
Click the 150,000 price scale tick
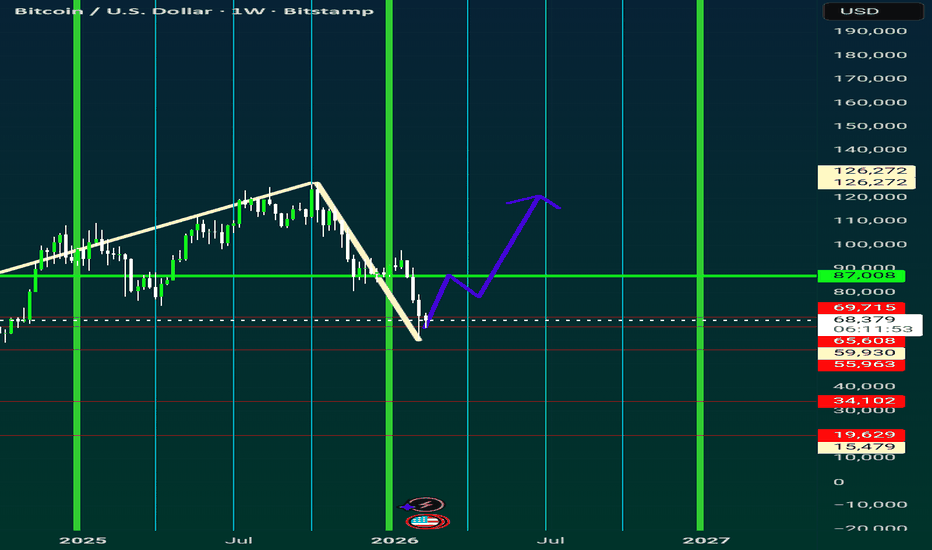(871, 126)
